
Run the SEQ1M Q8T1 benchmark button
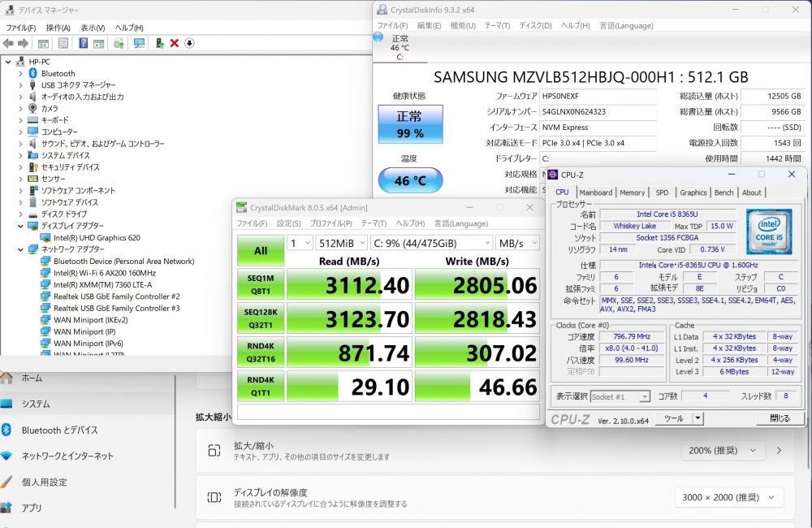coord(261,284)
